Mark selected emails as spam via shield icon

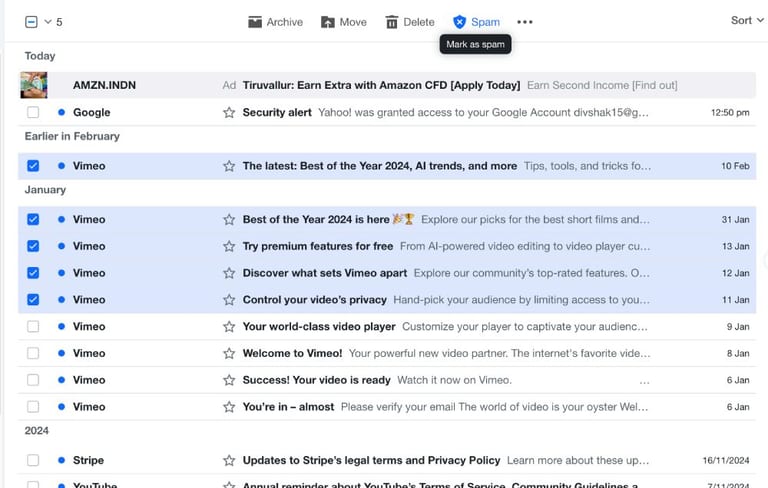coord(459,22)
